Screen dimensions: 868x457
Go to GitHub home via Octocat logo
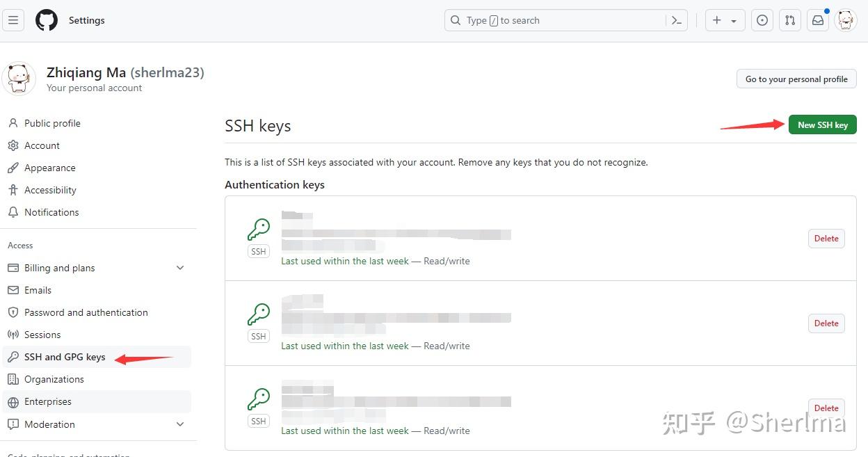(47, 20)
